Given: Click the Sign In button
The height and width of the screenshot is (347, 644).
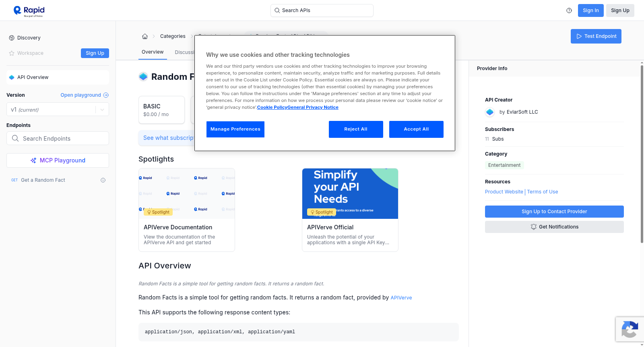Looking at the screenshot, I should [x=591, y=10].
